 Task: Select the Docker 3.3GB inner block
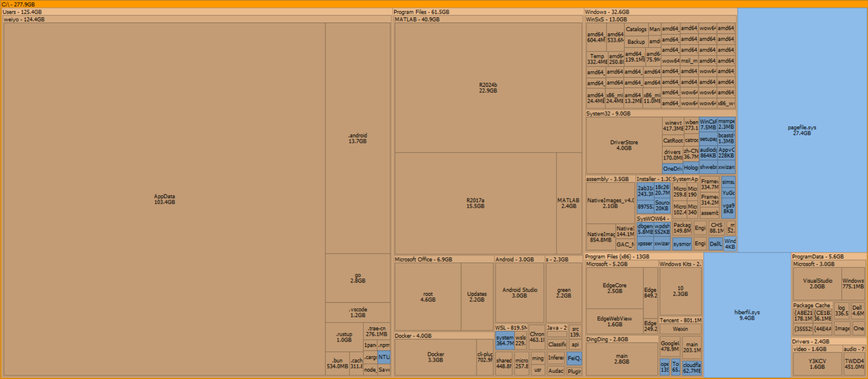point(436,357)
